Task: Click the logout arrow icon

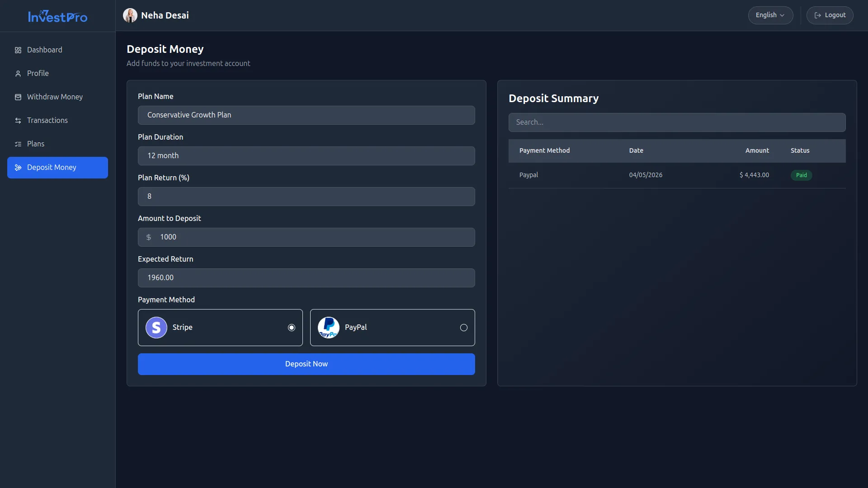Action: (818, 15)
